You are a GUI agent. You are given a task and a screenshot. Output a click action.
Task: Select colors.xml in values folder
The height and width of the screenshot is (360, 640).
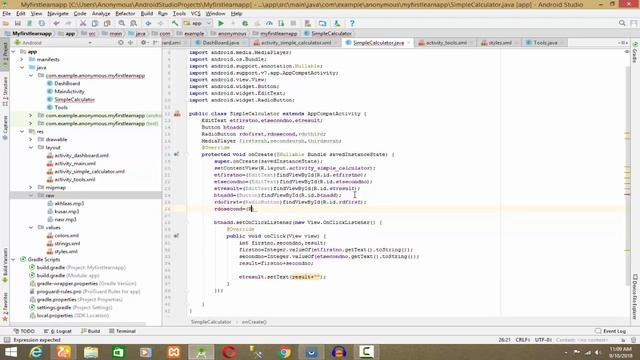pos(67,236)
